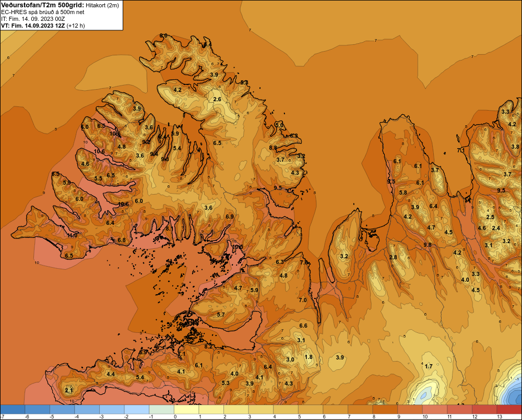
Task: Click the '1.8' temperature value on the map
Action: tap(309, 357)
